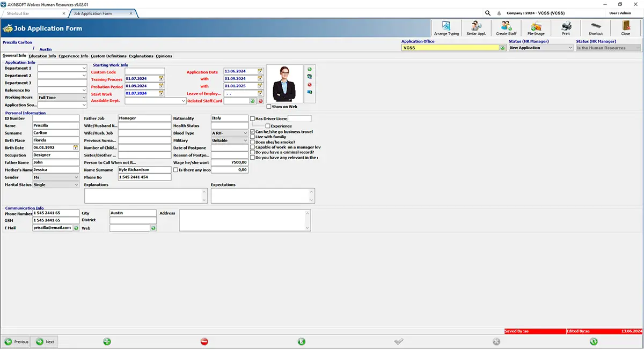Click red clear icon beside Related Staff.Card

tap(260, 101)
